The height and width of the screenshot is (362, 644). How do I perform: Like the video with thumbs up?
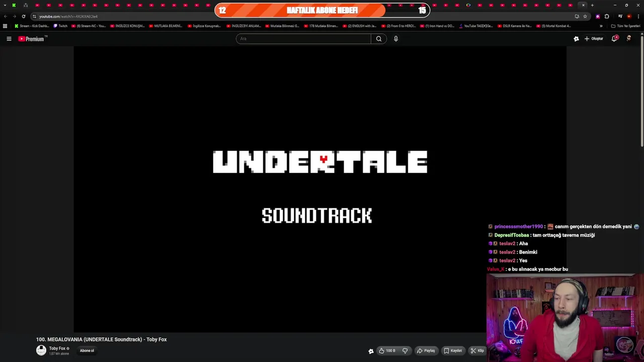387,351
